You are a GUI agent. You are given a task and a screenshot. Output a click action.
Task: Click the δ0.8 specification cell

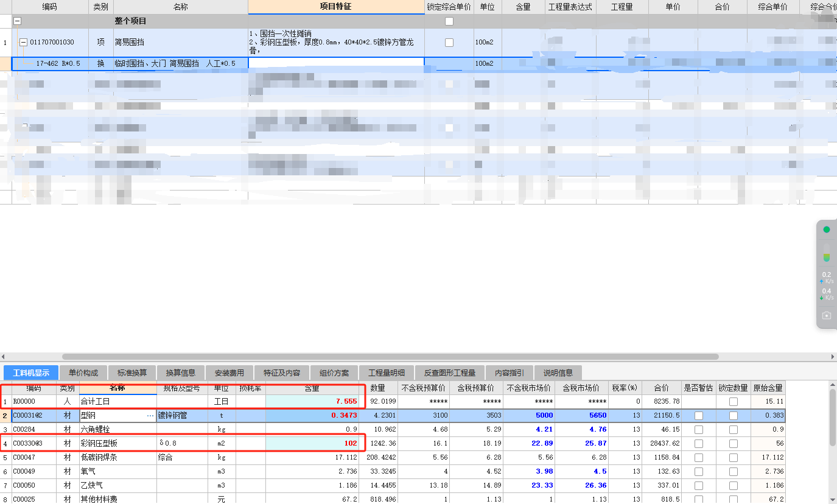[x=182, y=444]
